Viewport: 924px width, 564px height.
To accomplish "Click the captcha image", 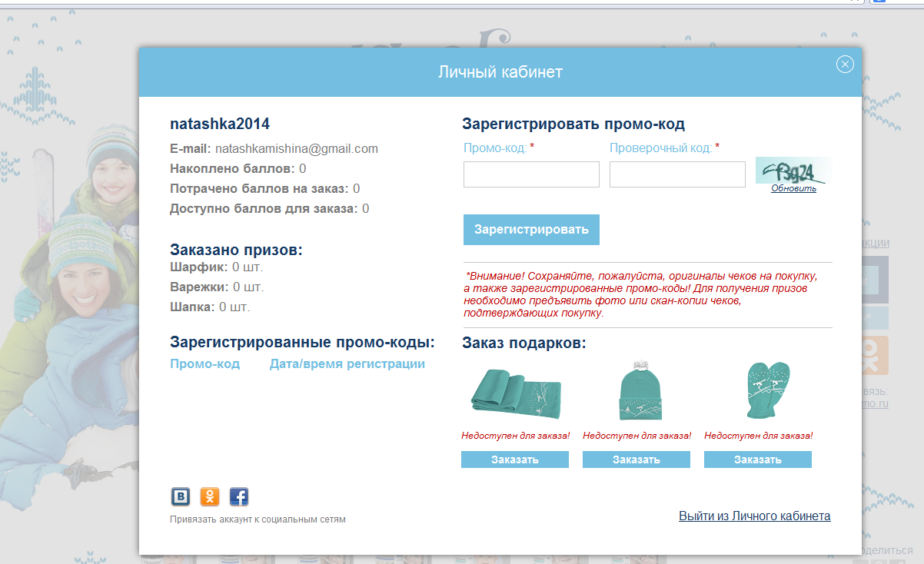I will tap(792, 170).
